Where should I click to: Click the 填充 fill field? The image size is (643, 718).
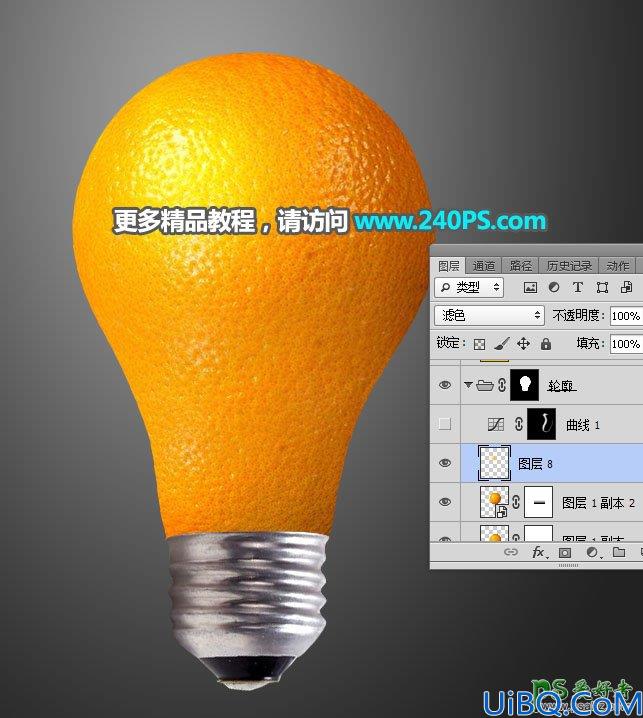(627, 344)
